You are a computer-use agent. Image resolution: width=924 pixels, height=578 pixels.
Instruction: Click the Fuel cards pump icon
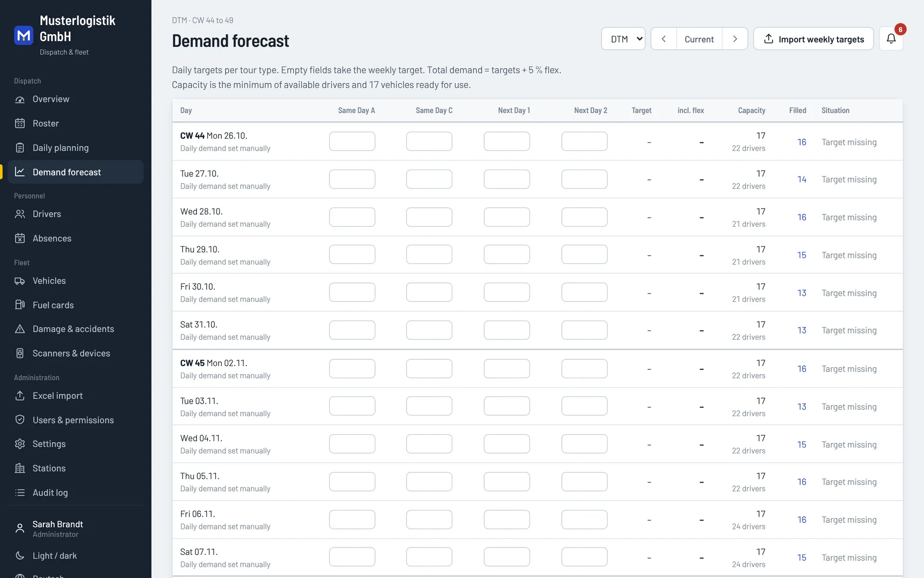click(x=20, y=305)
